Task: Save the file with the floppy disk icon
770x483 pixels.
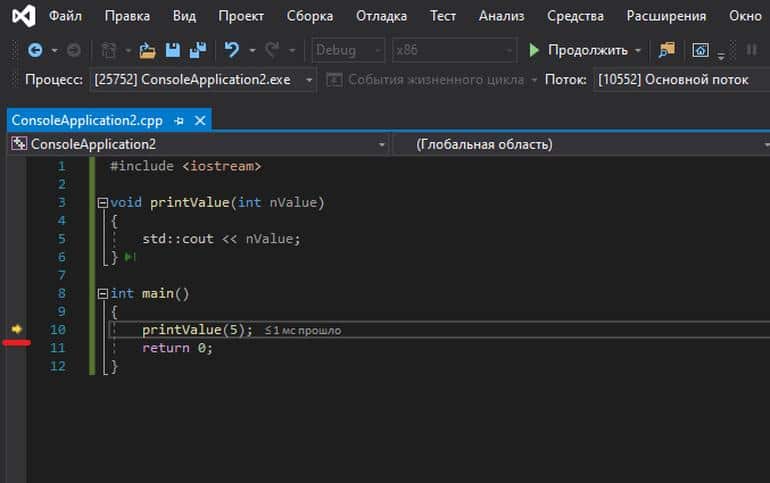Action: (172, 50)
